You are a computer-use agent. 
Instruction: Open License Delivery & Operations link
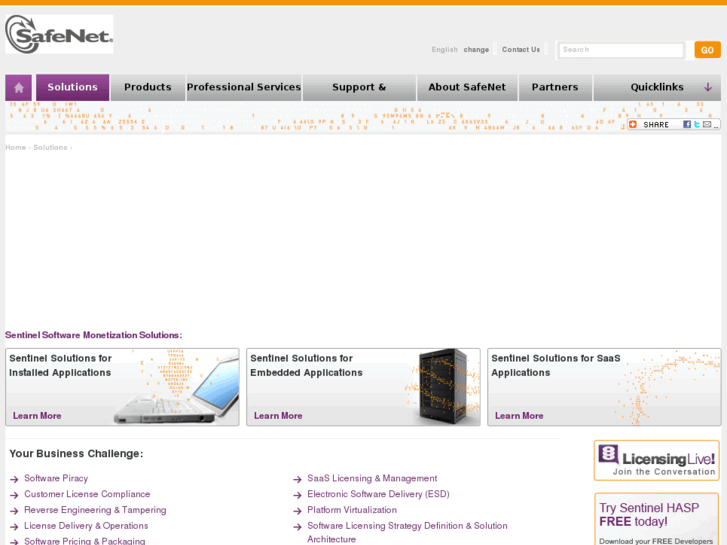(x=86, y=526)
